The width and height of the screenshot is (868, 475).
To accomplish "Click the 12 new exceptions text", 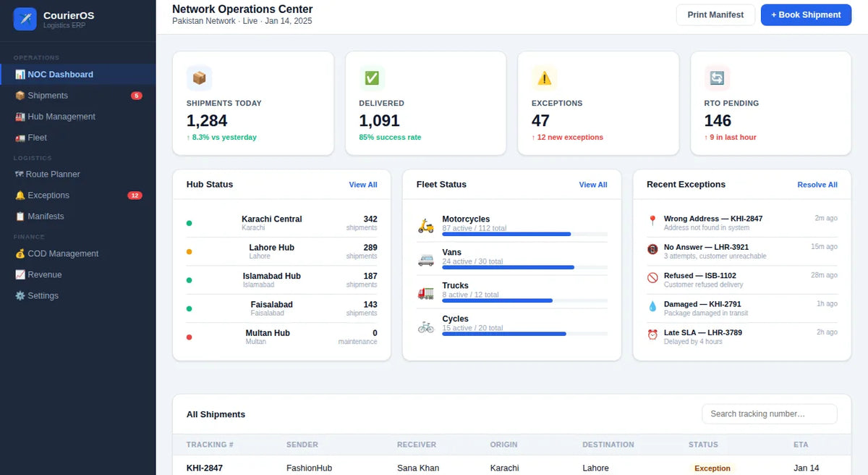I will [x=567, y=138].
